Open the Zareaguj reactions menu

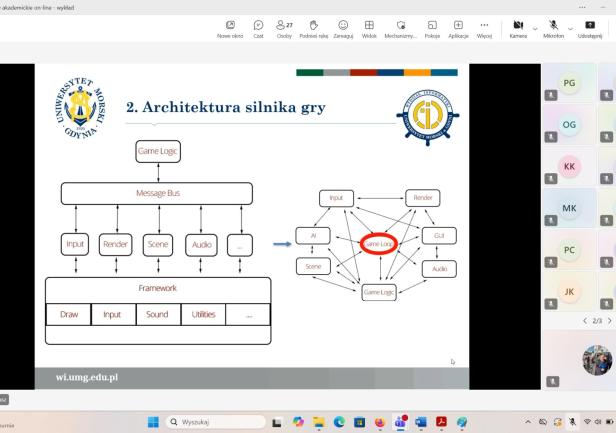344,28
